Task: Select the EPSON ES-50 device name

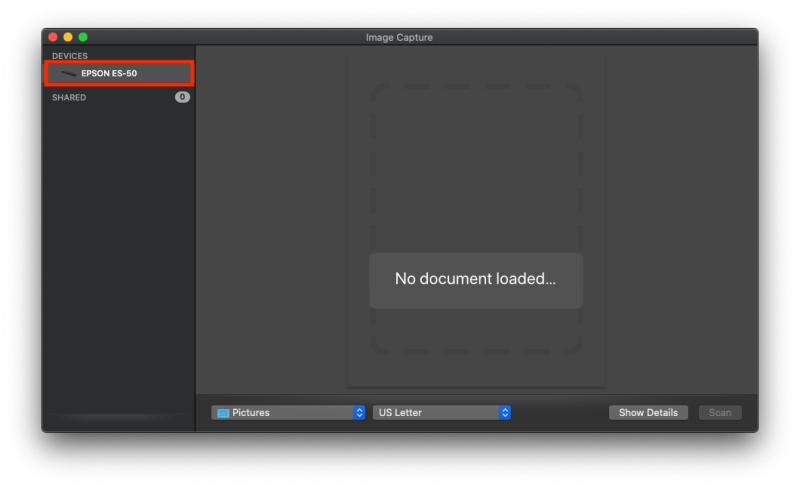Action: point(109,73)
